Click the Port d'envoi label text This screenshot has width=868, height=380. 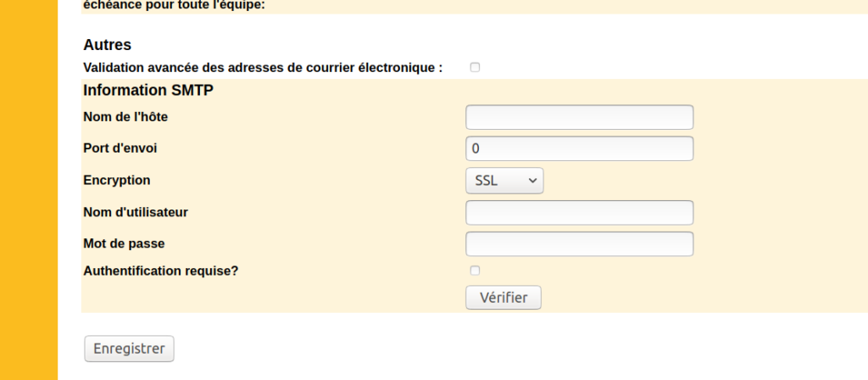(120, 148)
